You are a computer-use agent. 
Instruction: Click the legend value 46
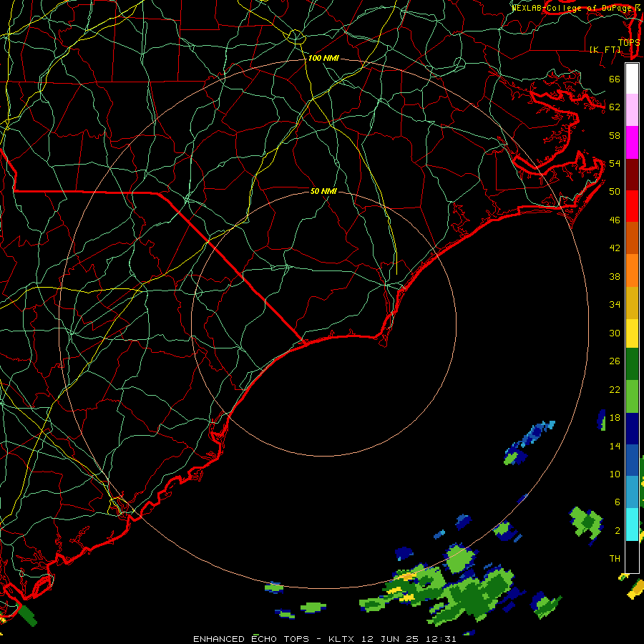point(615,220)
